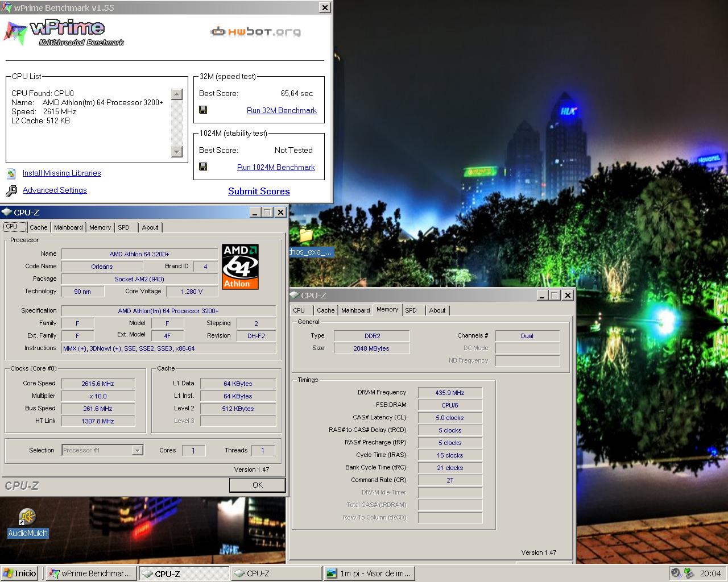728x582 pixels.
Task: Close the Memory CPU-Z window
Action: [x=568, y=295]
